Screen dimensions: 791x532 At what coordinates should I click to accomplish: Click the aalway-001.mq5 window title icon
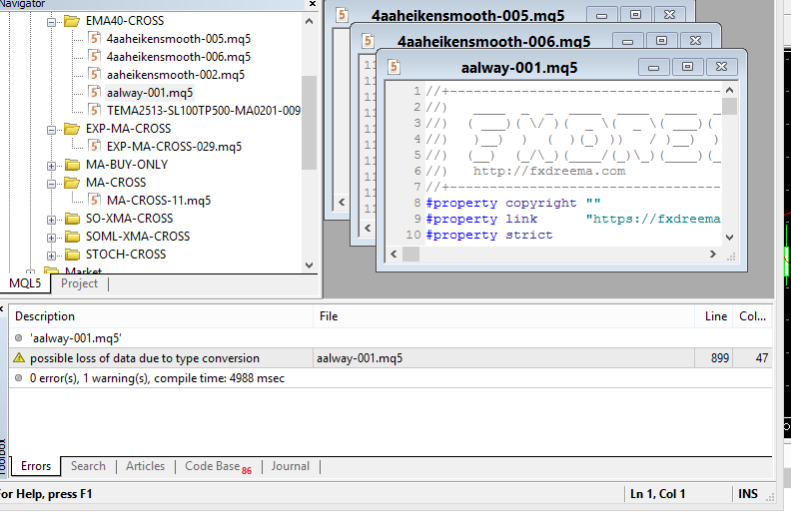pyautogui.click(x=394, y=67)
